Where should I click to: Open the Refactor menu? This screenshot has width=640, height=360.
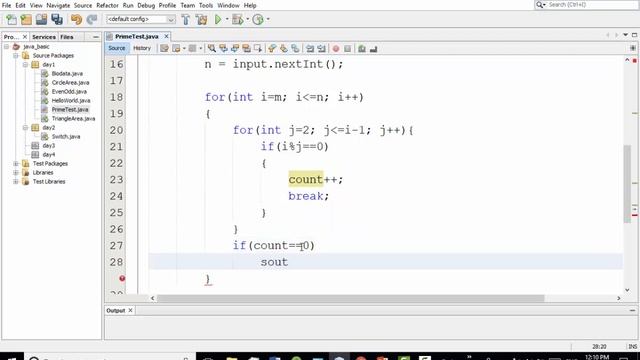tap(107, 5)
